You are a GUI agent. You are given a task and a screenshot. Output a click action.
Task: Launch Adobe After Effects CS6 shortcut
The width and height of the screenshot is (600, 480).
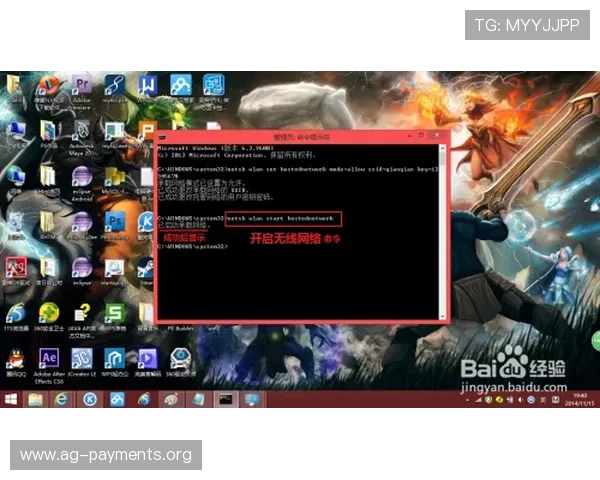coord(48,358)
